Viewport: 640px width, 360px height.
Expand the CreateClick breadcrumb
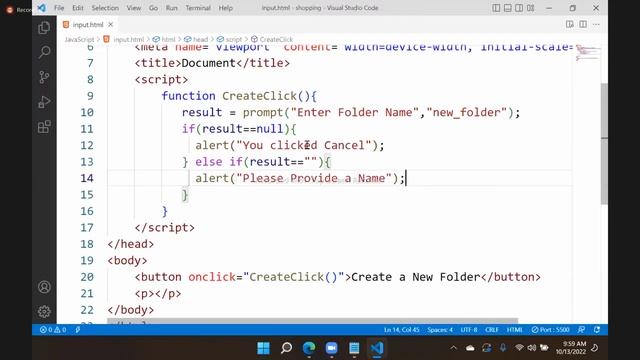click(x=272, y=39)
